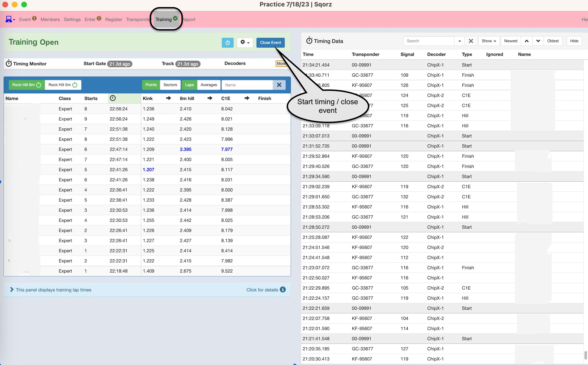The width and height of the screenshot is (588, 365).
Task: Clear the Timing Data search with X
Action: pyautogui.click(x=471, y=41)
